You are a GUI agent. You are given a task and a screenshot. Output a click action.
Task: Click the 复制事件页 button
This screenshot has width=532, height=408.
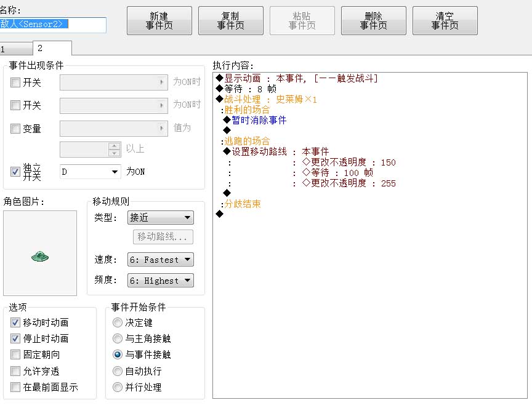coord(231,21)
